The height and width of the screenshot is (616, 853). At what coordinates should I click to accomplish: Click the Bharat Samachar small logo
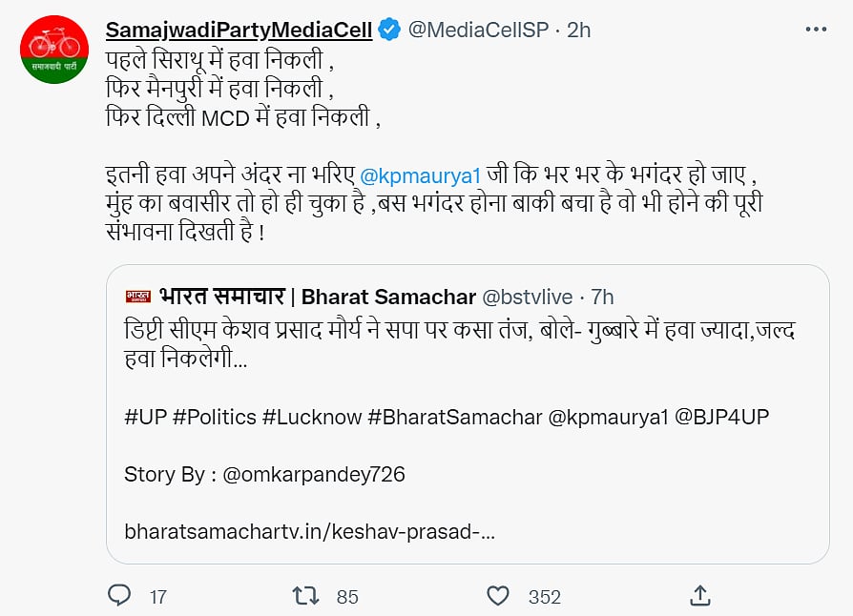[137, 297]
